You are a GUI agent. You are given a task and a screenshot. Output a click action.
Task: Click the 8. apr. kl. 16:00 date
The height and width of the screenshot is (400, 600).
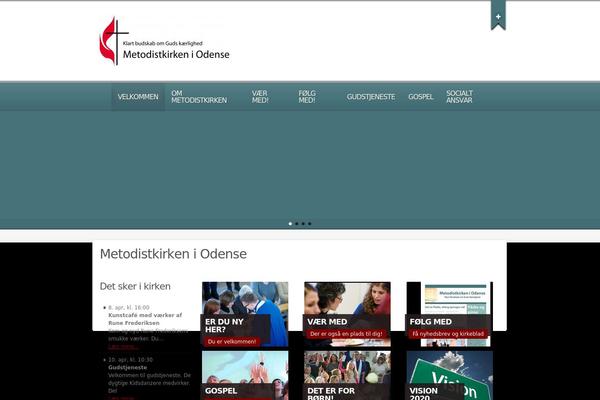[x=129, y=307]
